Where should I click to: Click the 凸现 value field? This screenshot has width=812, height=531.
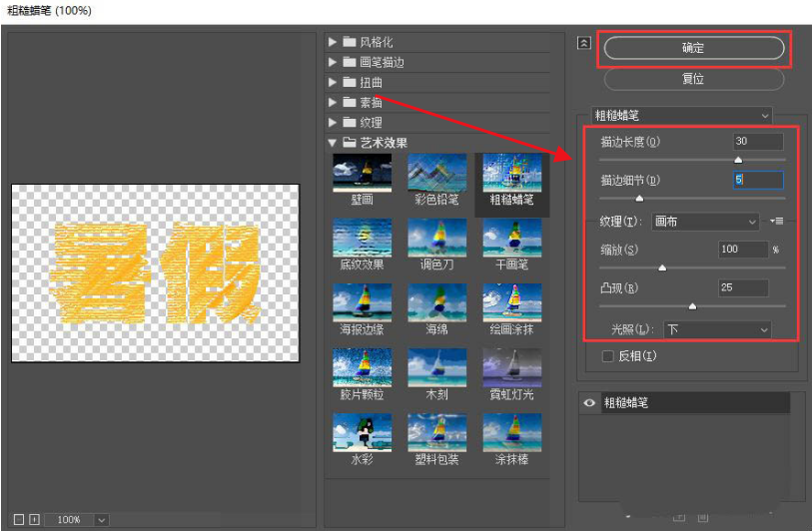click(744, 287)
